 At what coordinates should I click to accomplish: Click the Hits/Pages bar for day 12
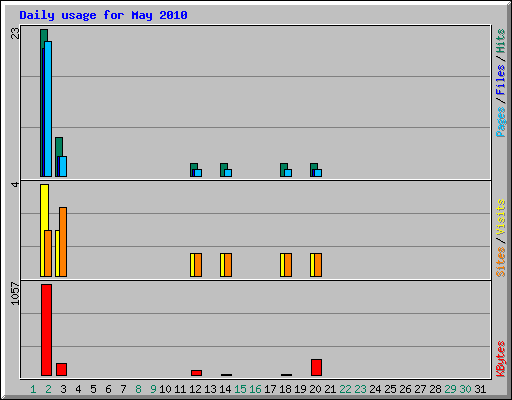pyautogui.click(x=196, y=170)
